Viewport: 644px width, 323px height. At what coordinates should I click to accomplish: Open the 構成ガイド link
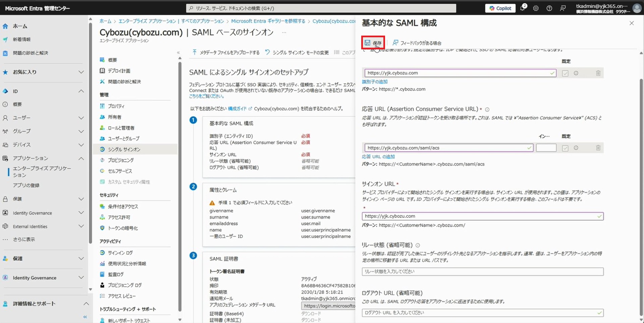pyautogui.click(x=239, y=108)
